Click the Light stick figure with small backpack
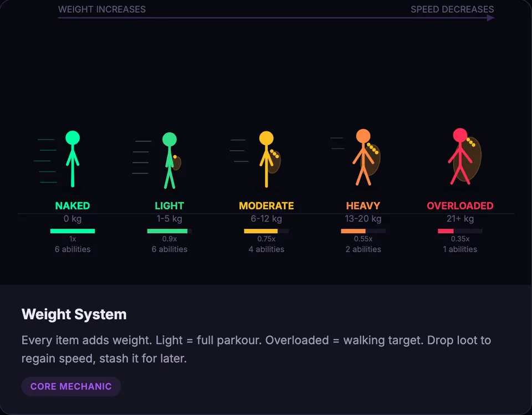The image size is (532, 415). coord(171,161)
